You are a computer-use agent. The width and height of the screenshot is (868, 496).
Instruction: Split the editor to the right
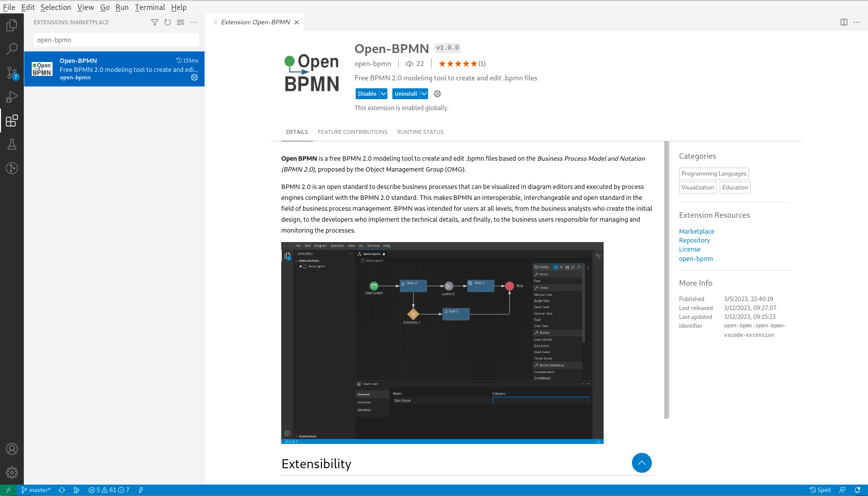coord(844,22)
